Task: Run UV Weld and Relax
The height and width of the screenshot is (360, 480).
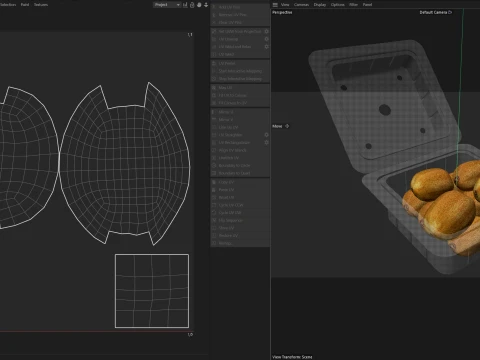Action: (x=237, y=47)
